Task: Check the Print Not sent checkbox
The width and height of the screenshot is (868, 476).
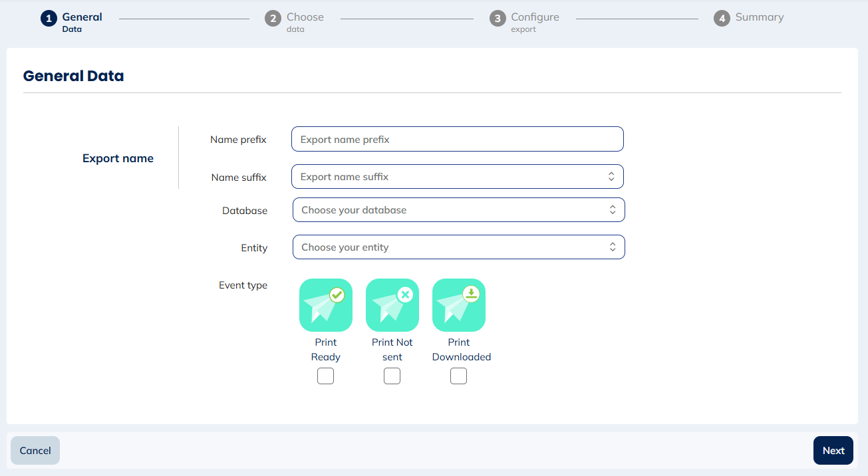Action: tap(392, 376)
